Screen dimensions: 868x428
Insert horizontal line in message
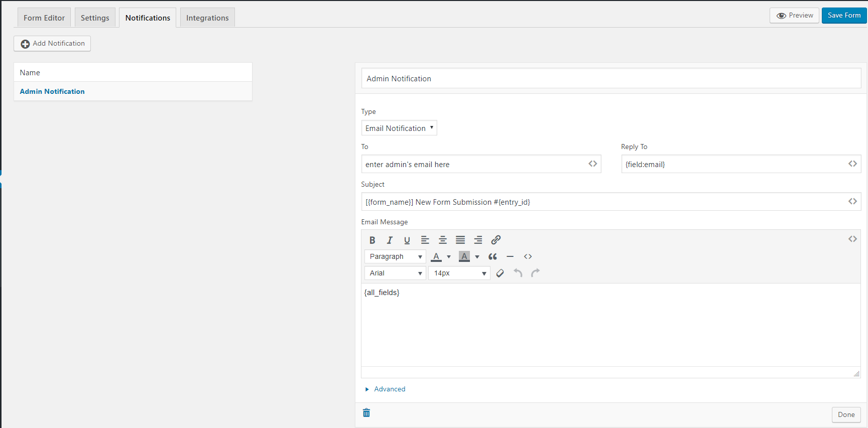tap(510, 256)
